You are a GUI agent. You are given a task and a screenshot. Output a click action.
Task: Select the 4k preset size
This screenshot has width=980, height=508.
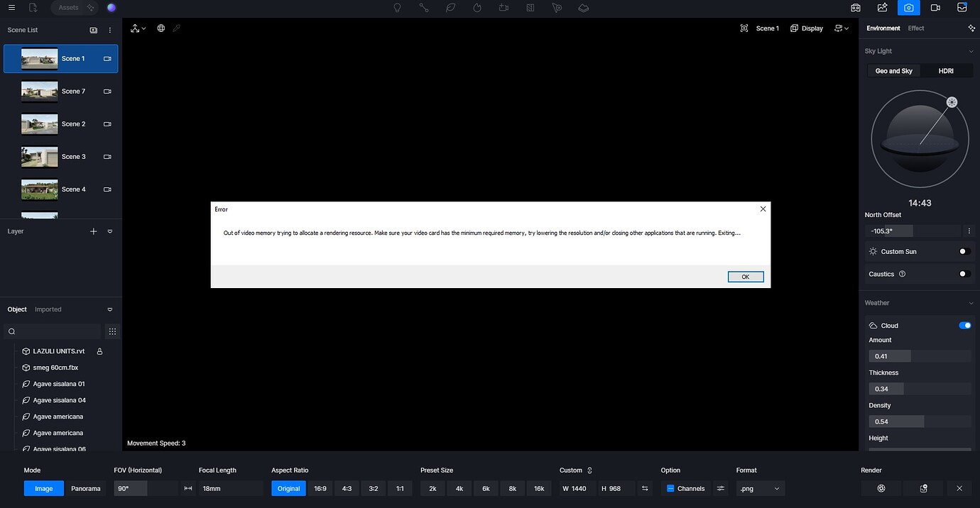[x=459, y=488]
